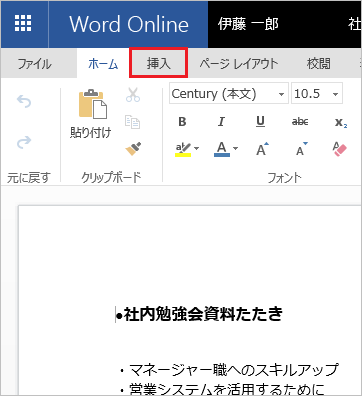Click bullet line マネージャー職へのスキルアップ
The height and width of the screenshot is (396, 362).
pyautogui.click(x=233, y=369)
